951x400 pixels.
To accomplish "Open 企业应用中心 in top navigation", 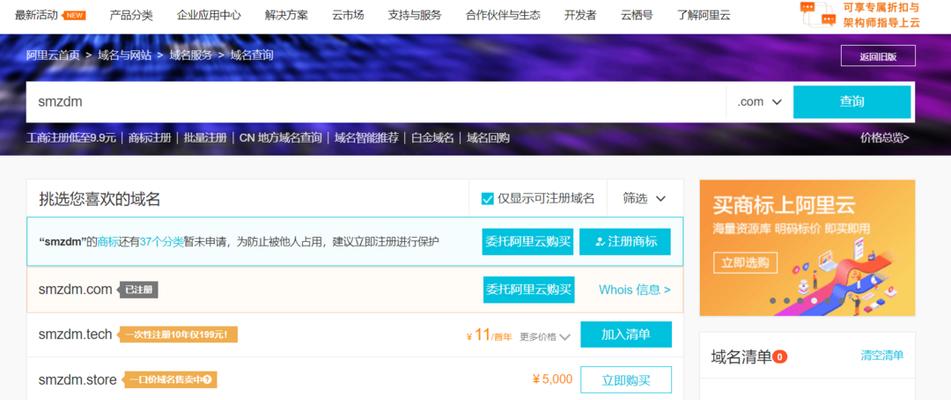I will 209,15.
